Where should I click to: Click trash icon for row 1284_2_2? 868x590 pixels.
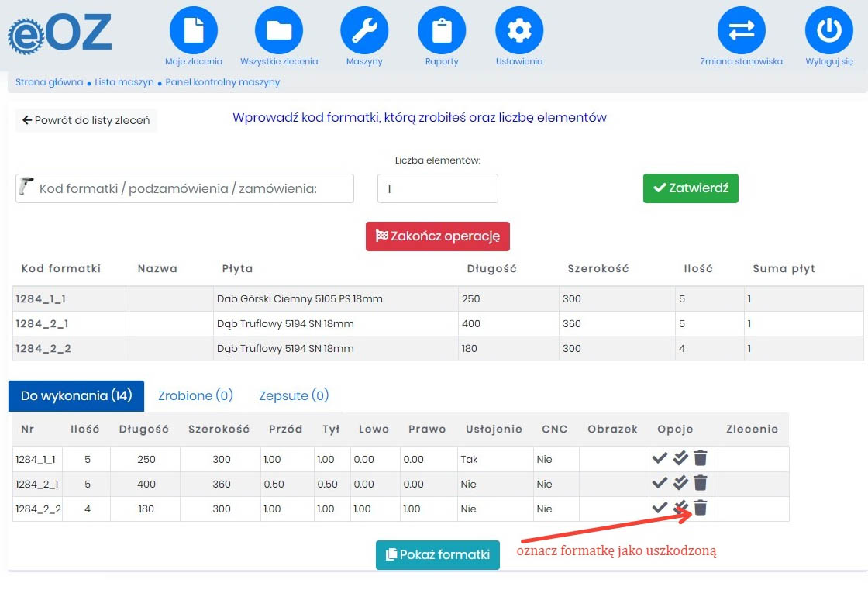[x=701, y=508]
